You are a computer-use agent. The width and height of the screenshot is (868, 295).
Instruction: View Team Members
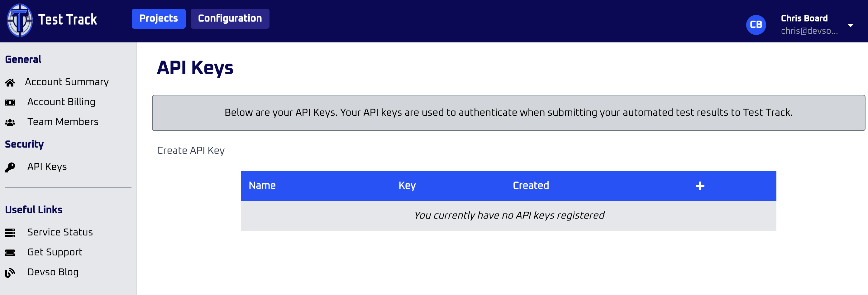(x=63, y=122)
